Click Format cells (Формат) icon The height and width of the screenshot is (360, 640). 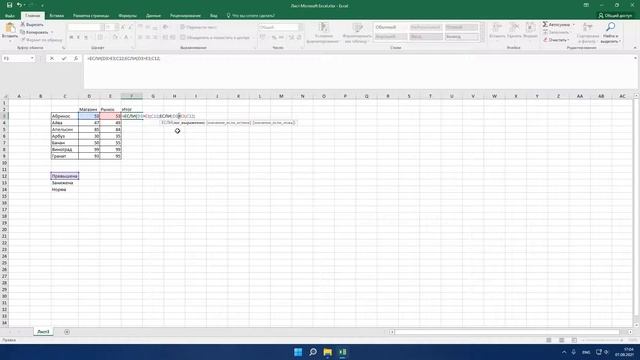point(530,28)
